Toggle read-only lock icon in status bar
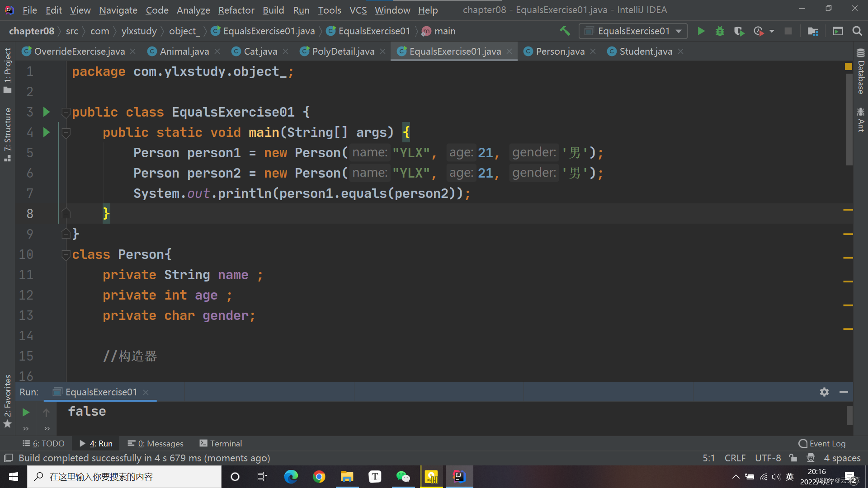Screen dimensions: 868x488 tap(793, 458)
